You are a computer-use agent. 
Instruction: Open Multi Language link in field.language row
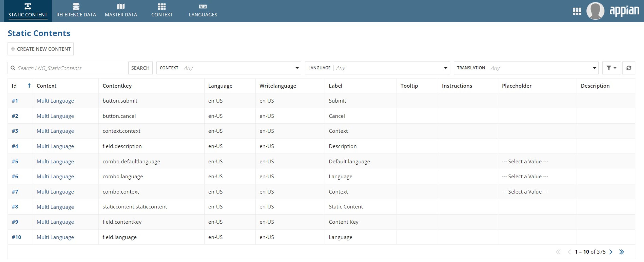click(55, 237)
